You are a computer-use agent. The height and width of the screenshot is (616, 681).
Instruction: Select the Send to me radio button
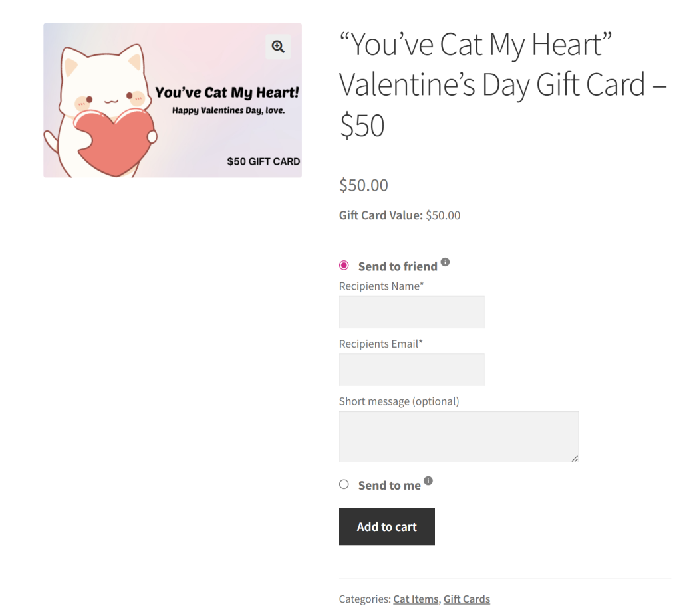[x=344, y=484]
